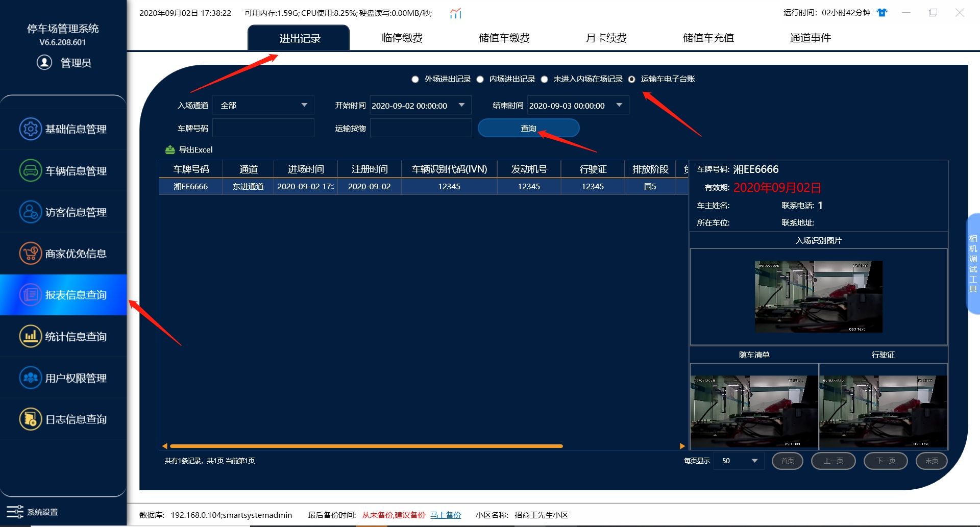Screen dimensions: 980x527
Task: Click the 首页 pagination button
Action: pos(788,461)
